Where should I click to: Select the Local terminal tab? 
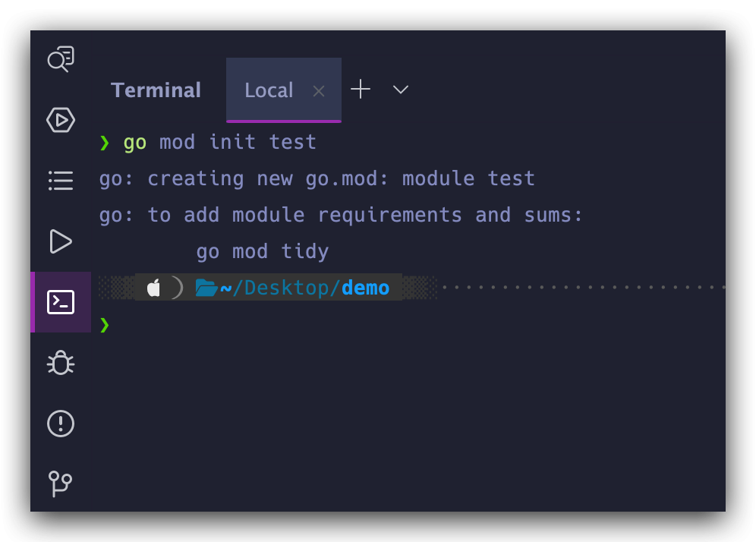[x=269, y=90]
